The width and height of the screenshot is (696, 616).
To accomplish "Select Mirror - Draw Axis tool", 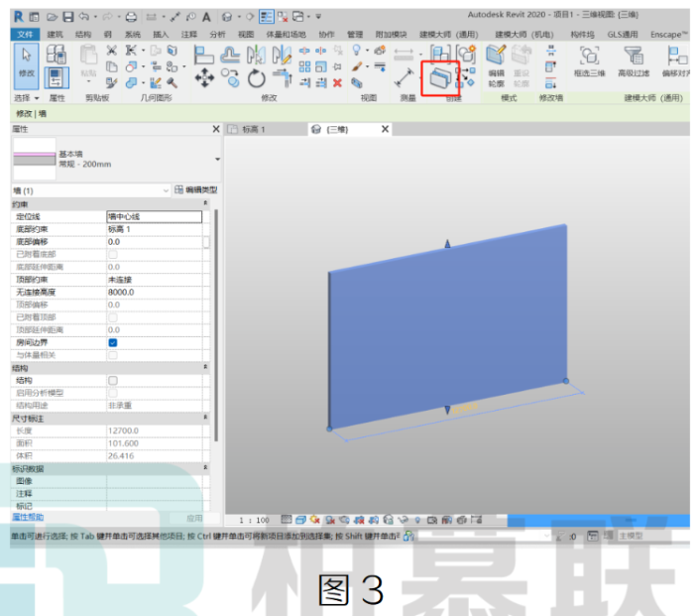I will (x=282, y=55).
